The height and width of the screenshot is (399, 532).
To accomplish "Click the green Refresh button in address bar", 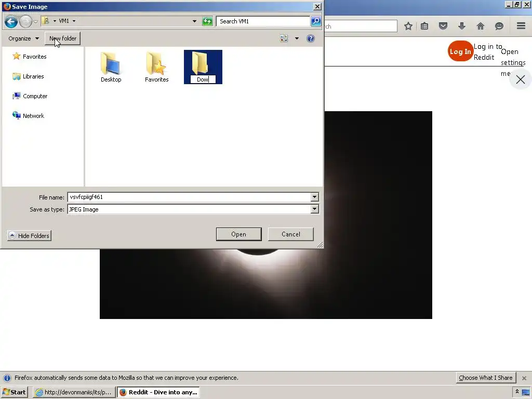I will tap(207, 21).
